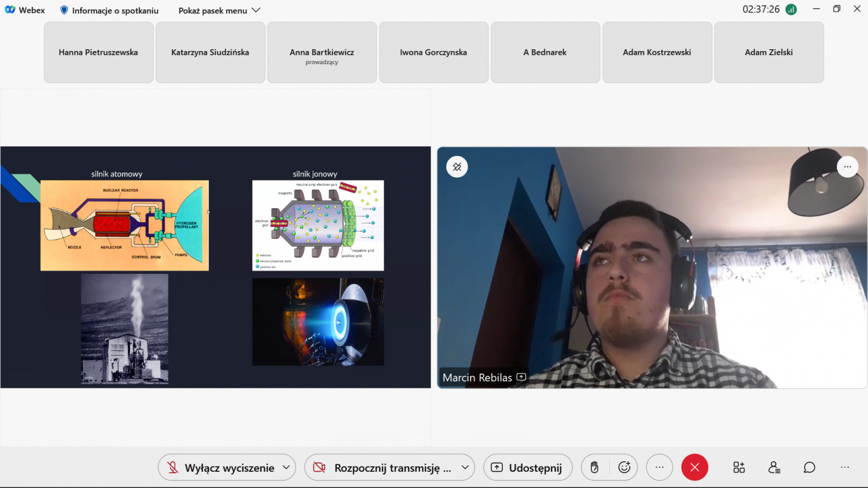Select Adam Zielski participant tile
Viewport: 868px width, 488px height.
[x=769, y=52]
